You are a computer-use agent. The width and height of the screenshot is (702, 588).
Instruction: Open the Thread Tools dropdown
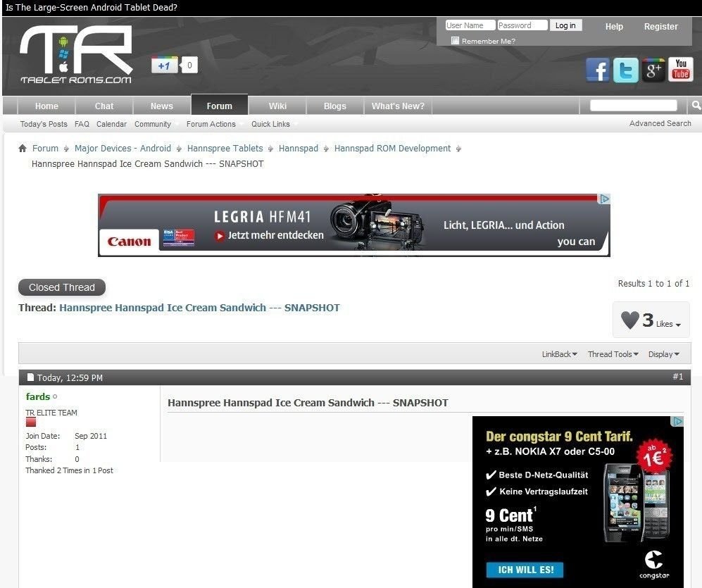coord(613,354)
